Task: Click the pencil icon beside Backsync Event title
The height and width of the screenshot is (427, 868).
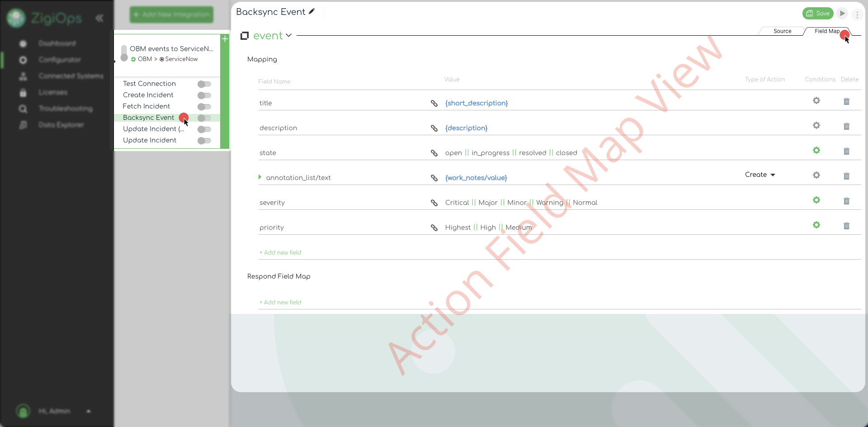Action: (311, 12)
